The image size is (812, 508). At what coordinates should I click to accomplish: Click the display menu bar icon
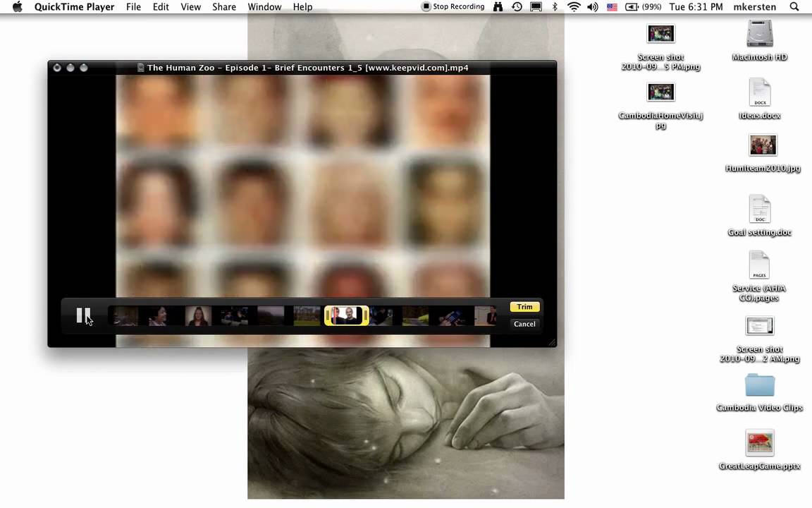(x=536, y=7)
